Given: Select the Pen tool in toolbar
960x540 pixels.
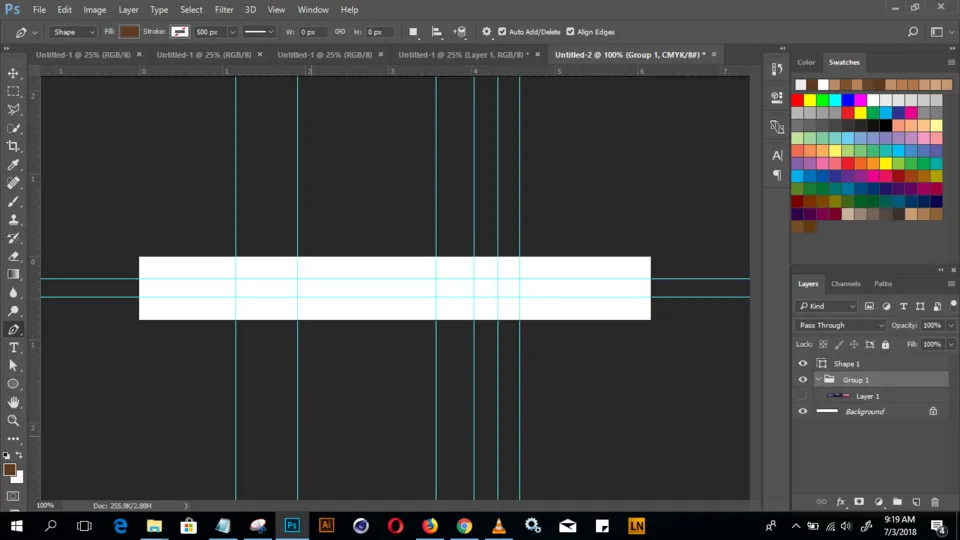Looking at the screenshot, I should (13, 329).
